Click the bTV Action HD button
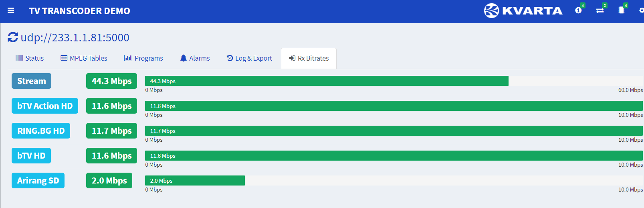 pyautogui.click(x=45, y=106)
